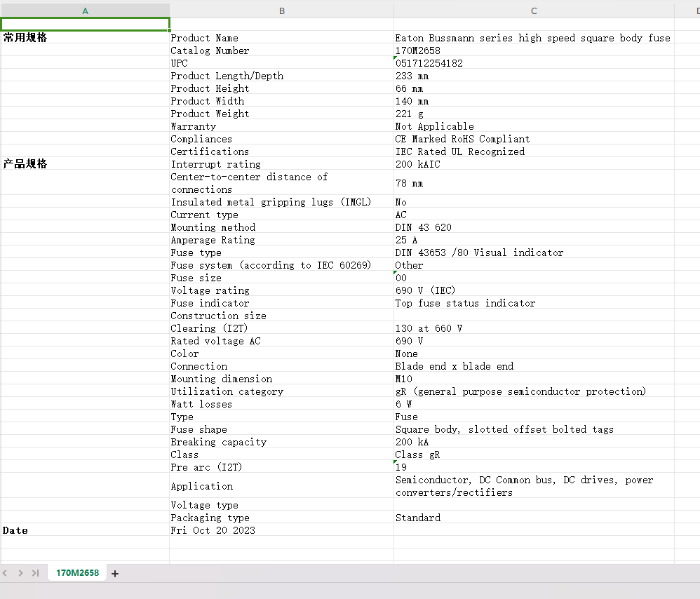Select the '常用规格' cell
The height and width of the screenshot is (599, 700).
point(86,37)
